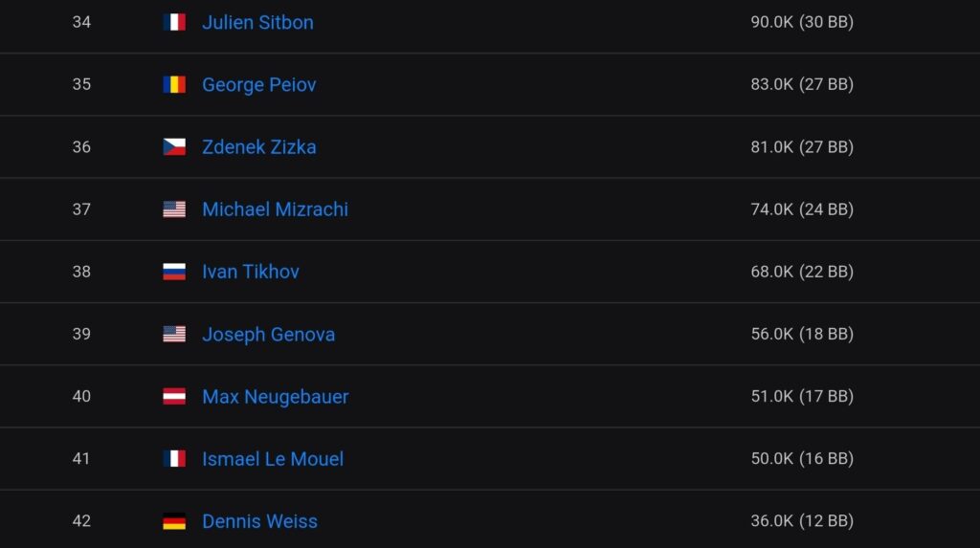Select the Zdenek Zizka name link
Image resolution: width=980 pixels, height=548 pixels.
(258, 147)
